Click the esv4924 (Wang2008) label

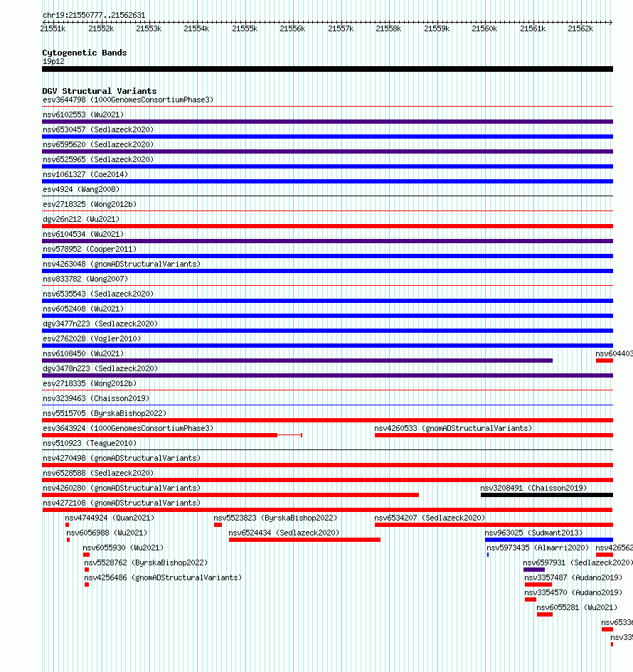[81, 189]
